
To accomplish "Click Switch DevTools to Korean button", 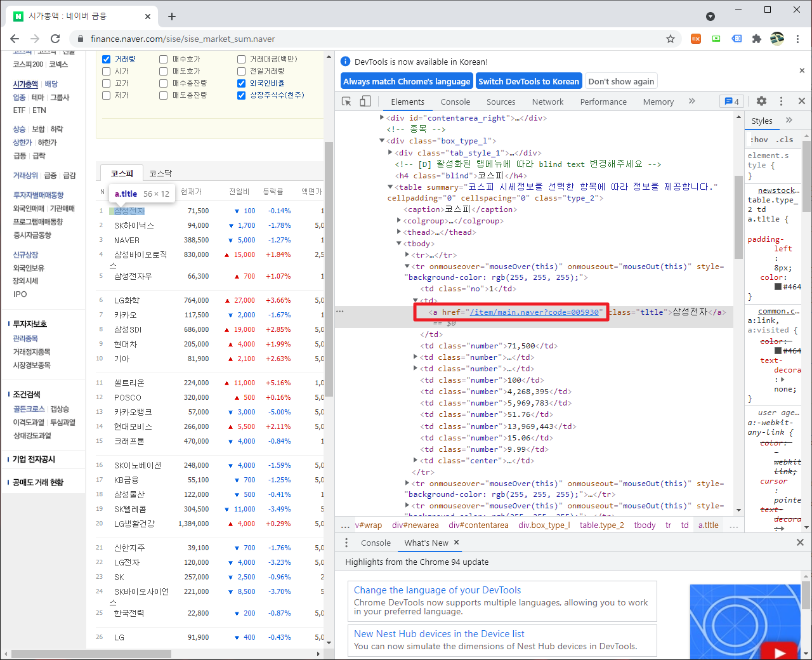I will [528, 81].
